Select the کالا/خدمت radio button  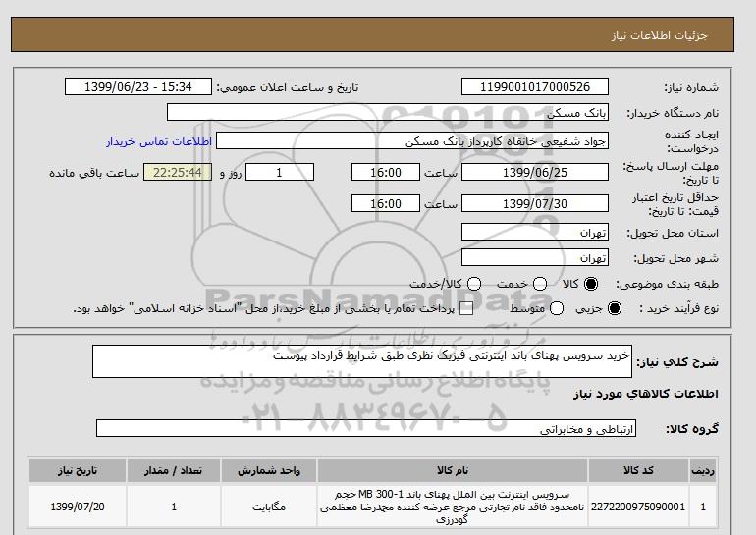(474, 284)
